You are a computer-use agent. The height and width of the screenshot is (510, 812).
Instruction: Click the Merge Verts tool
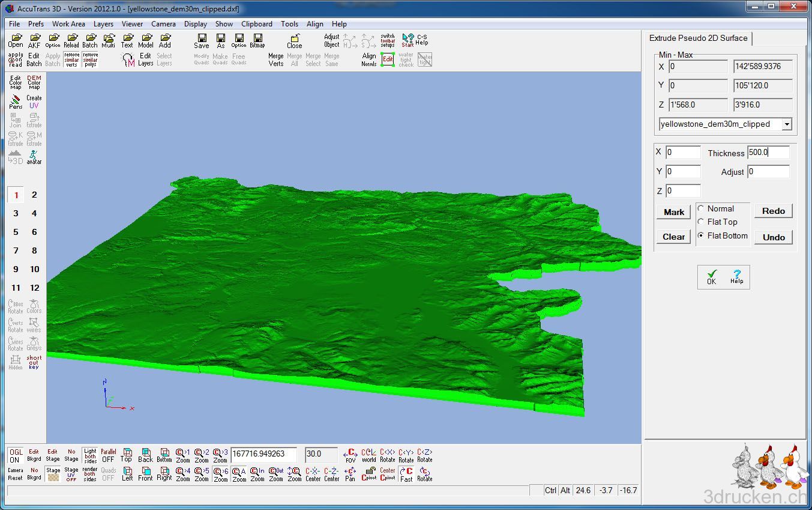tap(276, 59)
